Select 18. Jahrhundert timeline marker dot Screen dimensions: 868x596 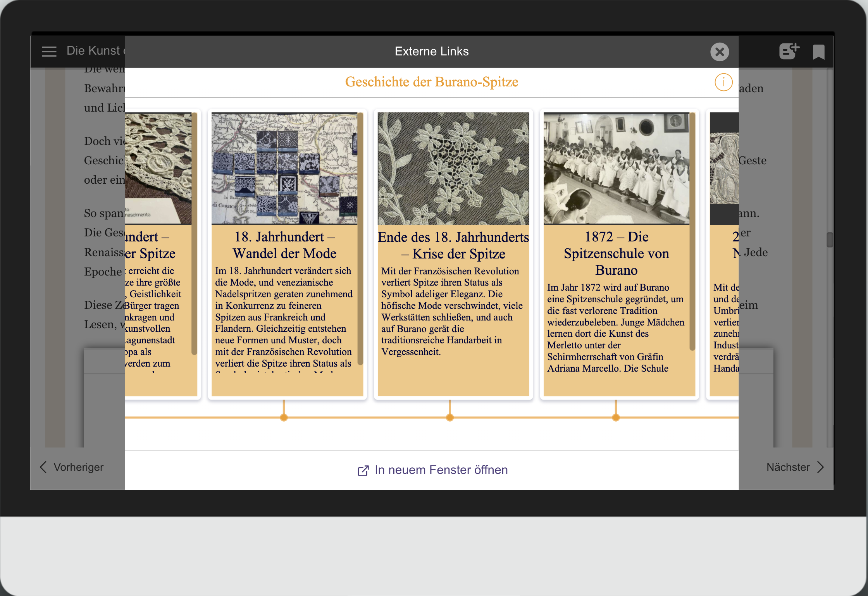click(284, 417)
